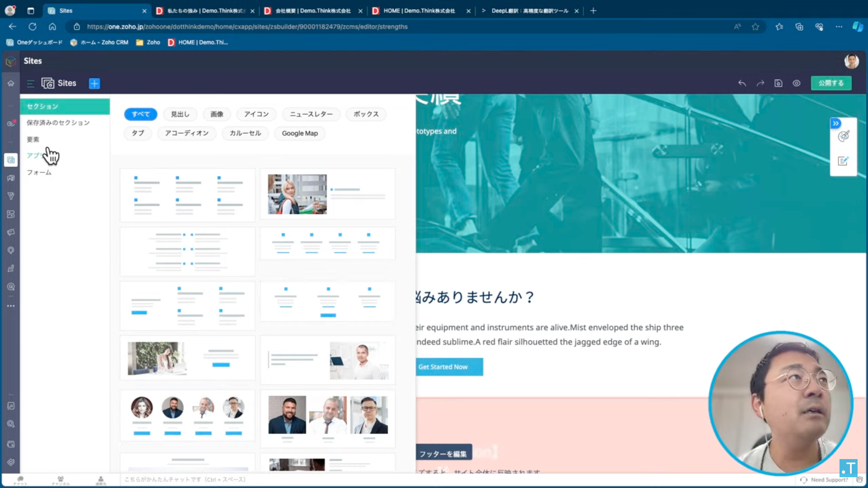
Task: Open the search icon in lower sidebar
Action: pyautogui.click(x=11, y=424)
